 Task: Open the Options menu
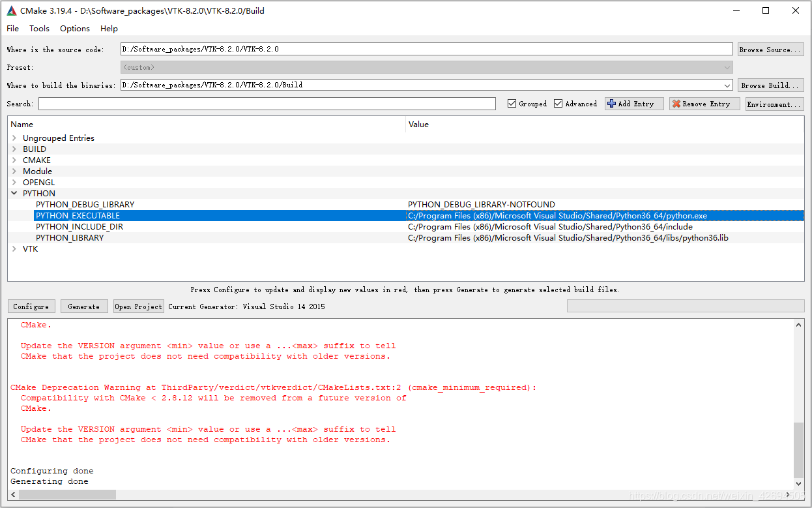(75, 29)
